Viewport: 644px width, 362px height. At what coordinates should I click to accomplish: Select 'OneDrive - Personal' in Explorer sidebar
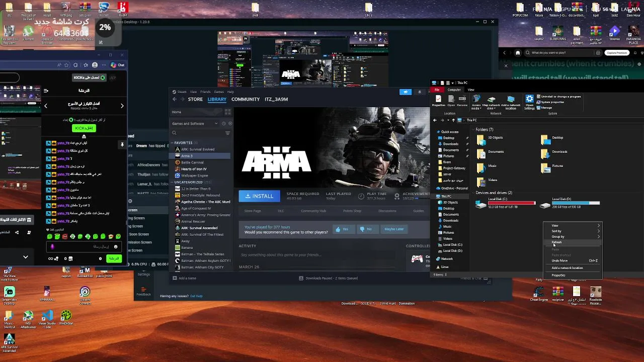pos(452,188)
